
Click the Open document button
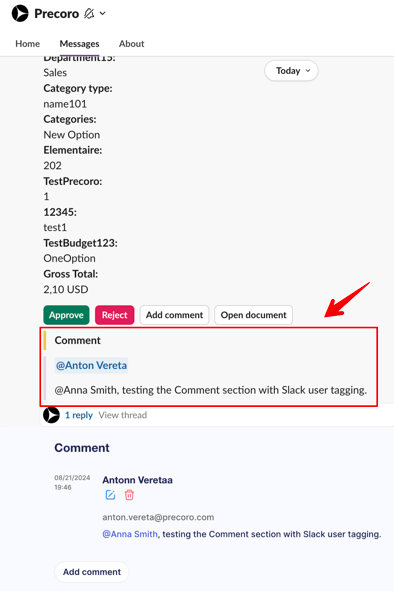pos(254,315)
